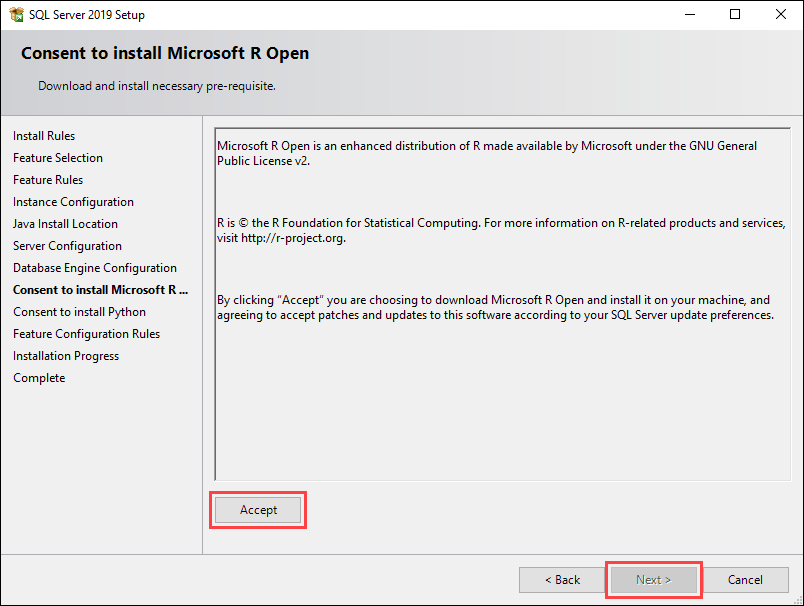The width and height of the screenshot is (804, 606).
Task: Click the GNU General Public License paragraph
Action: (487, 153)
